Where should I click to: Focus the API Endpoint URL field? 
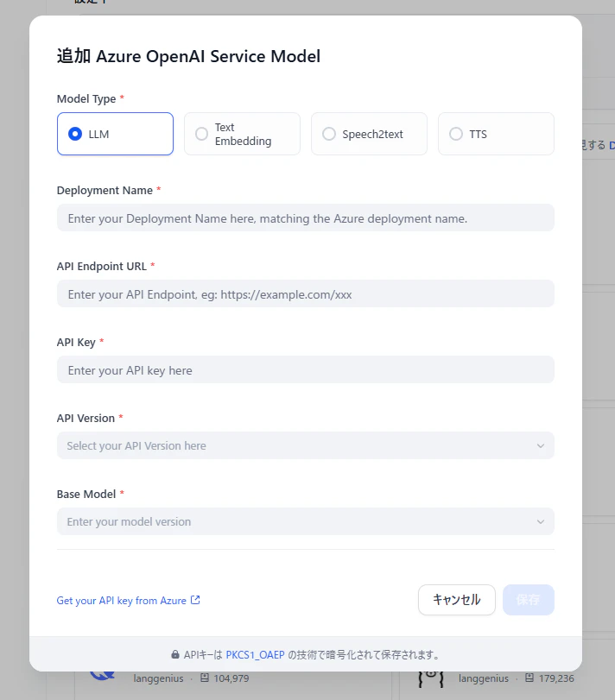click(305, 294)
